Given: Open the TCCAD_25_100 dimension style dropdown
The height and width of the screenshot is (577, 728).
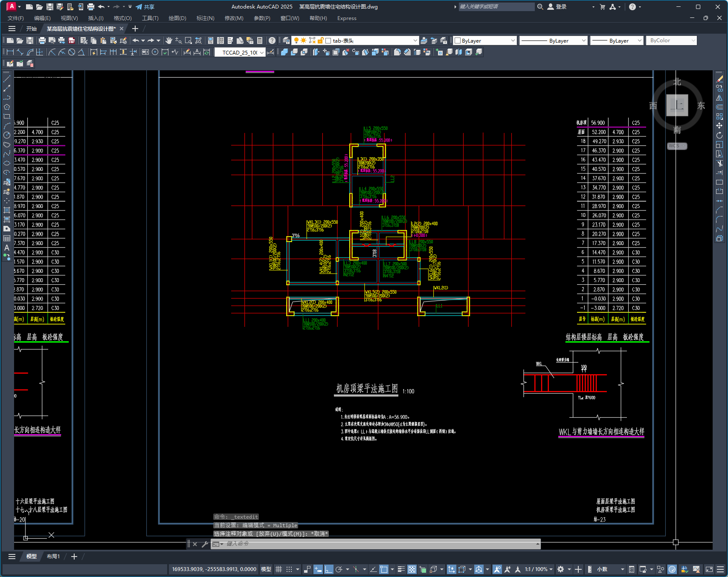Looking at the screenshot, I should tap(261, 52).
